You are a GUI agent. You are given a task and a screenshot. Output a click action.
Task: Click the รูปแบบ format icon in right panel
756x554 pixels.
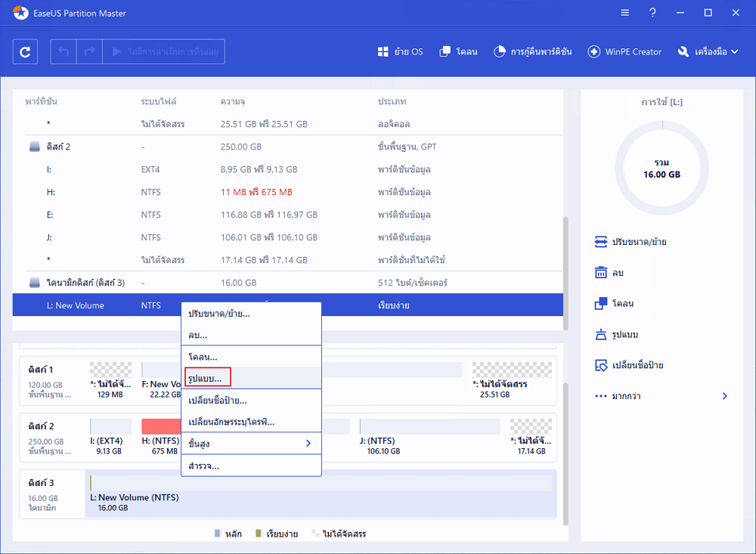tap(601, 334)
